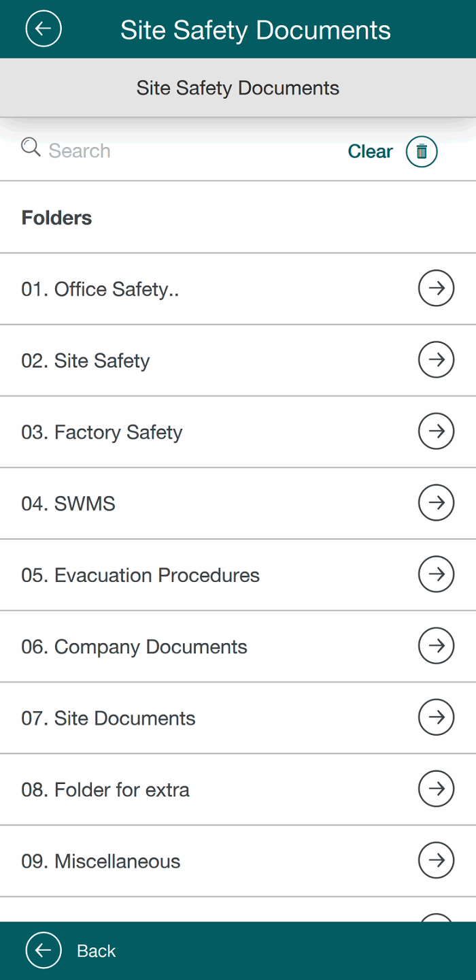The height and width of the screenshot is (980, 476).
Task: Click the trash can delete icon
Action: tap(422, 151)
